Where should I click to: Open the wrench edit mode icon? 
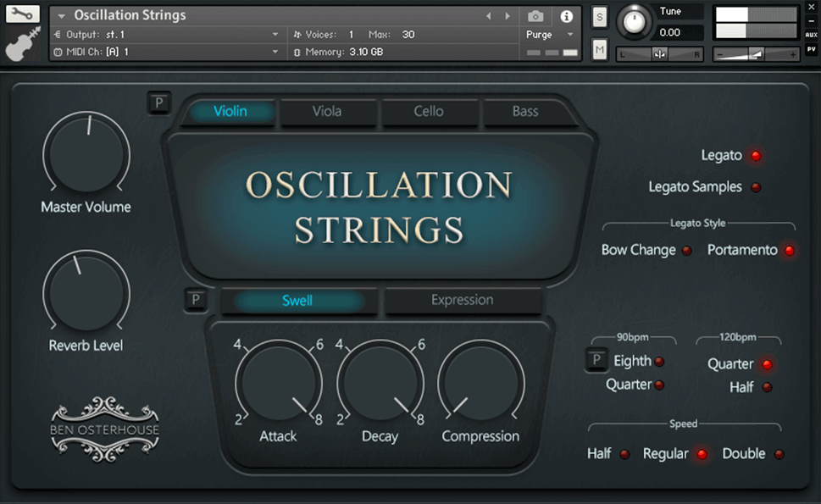click(23, 14)
